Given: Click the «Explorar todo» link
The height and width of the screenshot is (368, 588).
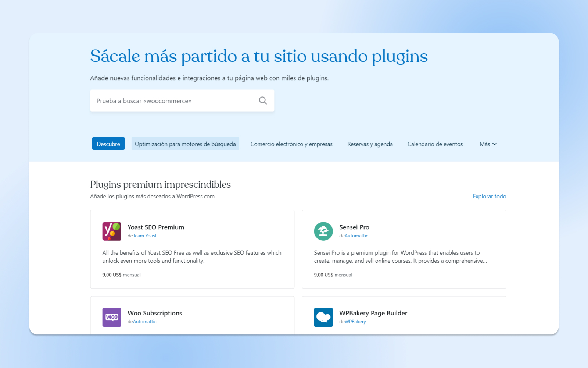Looking at the screenshot, I should 489,196.
